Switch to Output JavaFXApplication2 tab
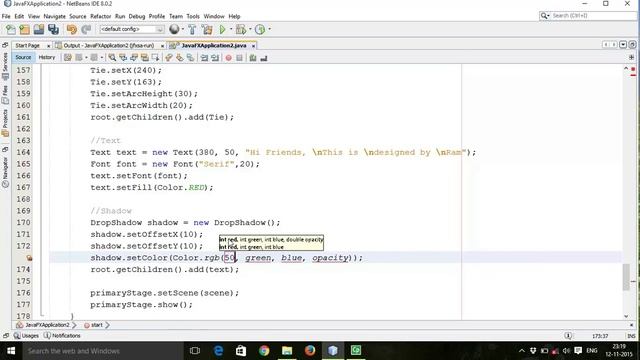640x360 pixels. click(x=109, y=46)
